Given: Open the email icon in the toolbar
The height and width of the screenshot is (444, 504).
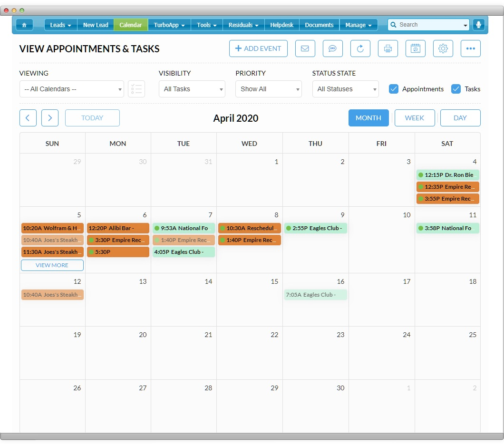Looking at the screenshot, I should 305,48.
